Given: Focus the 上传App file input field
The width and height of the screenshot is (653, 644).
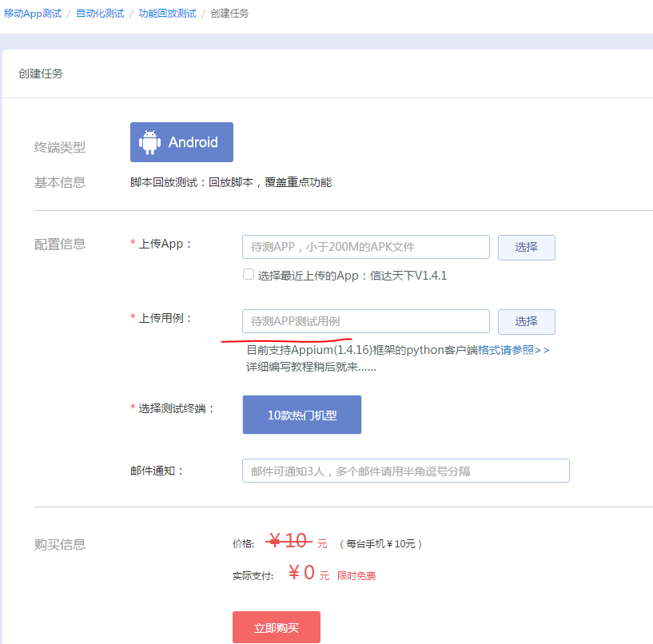Looking at the screenshot, I should coord(365,247).
